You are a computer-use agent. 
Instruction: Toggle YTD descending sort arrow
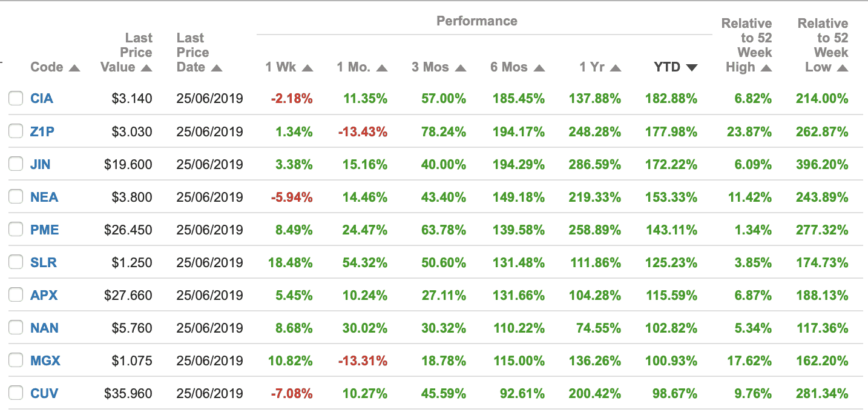[x=691, y=68]
